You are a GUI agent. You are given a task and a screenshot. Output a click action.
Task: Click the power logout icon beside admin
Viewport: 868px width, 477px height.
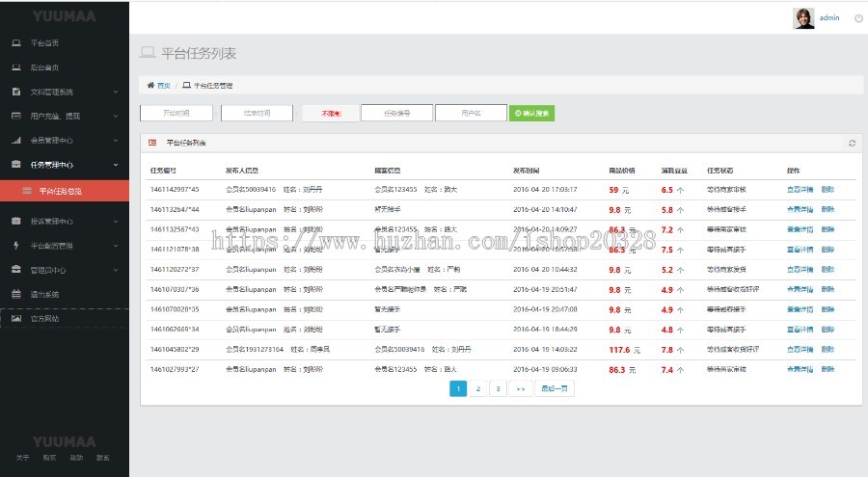coord(858,18)
